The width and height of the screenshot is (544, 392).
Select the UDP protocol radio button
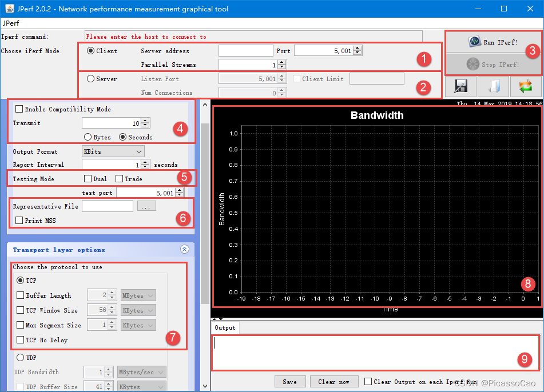coord(21,358)
